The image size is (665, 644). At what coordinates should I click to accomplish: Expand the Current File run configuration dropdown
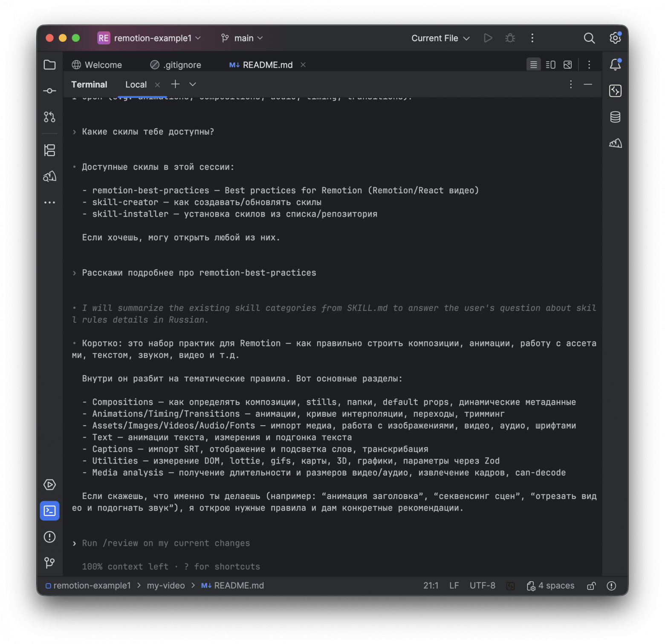pos(440,38)
